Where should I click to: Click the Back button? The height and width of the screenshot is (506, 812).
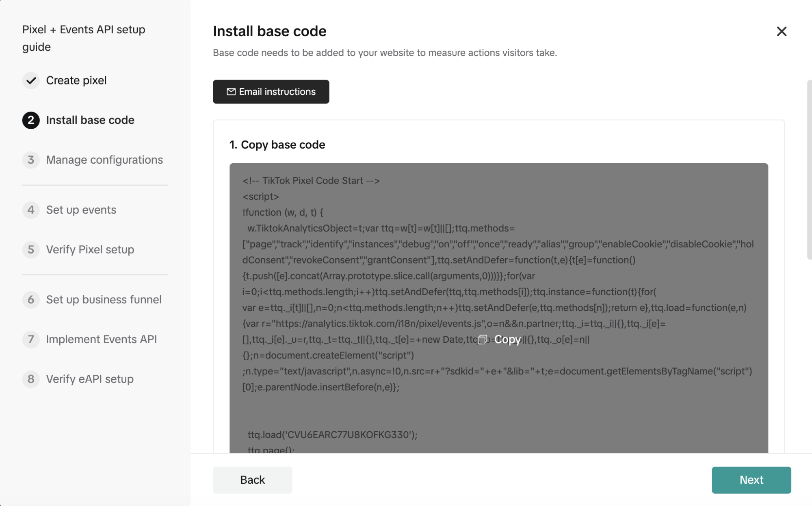[x=252, y=480]
